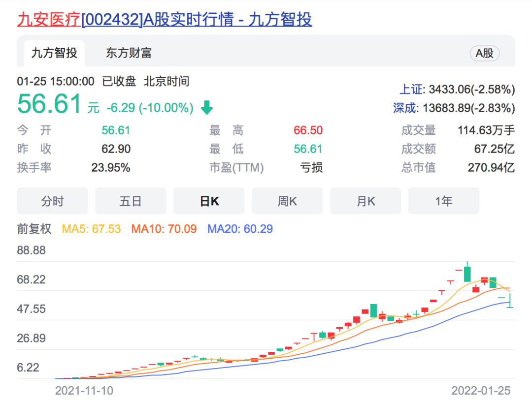The width and height of the screenshot is (532, 400).
Task: Select the 日K daily candlestick view
Action: [209, 201]
